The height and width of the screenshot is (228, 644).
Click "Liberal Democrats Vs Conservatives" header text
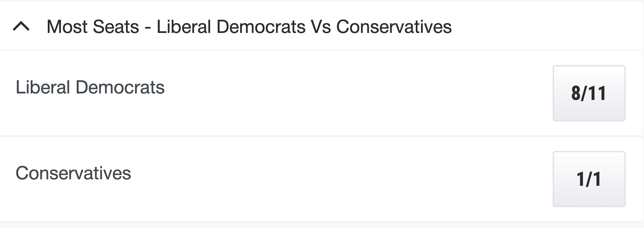[304, 27]
